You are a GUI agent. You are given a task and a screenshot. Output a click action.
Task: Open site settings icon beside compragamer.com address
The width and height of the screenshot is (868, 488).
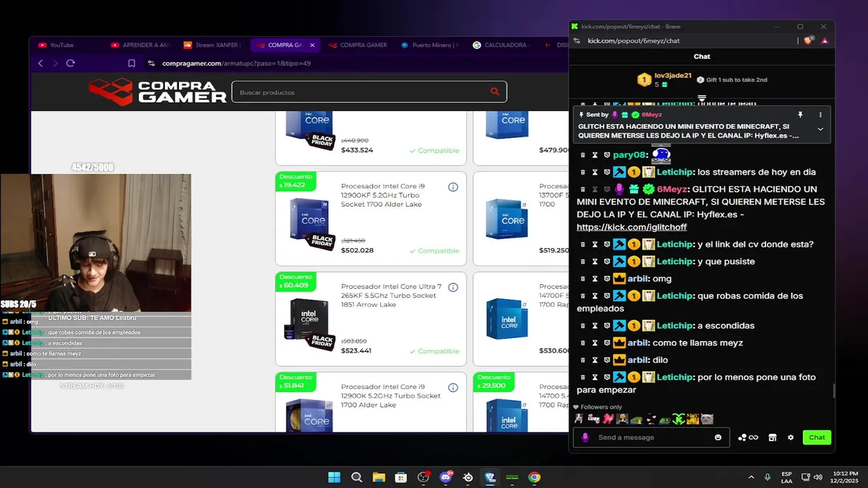coord(151,63)
